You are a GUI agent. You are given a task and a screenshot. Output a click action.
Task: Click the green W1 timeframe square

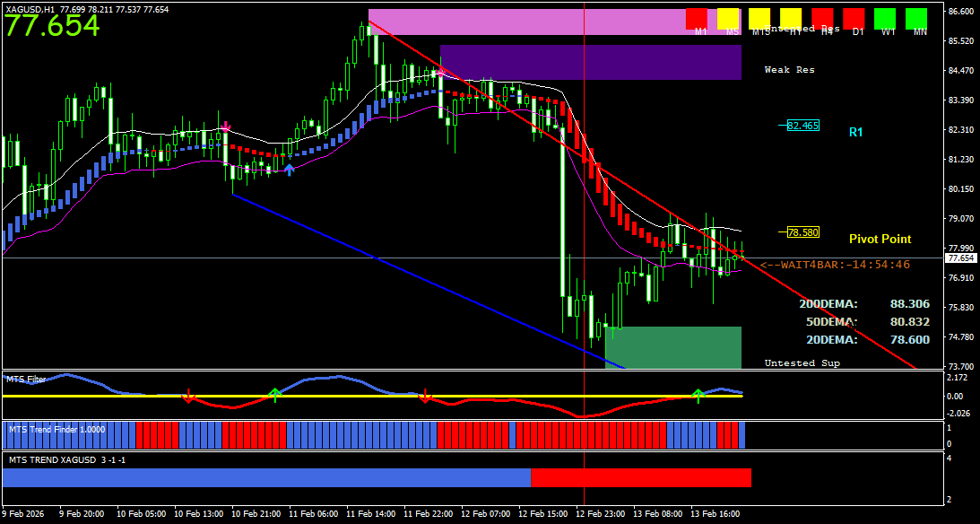[x=885, y=18]
